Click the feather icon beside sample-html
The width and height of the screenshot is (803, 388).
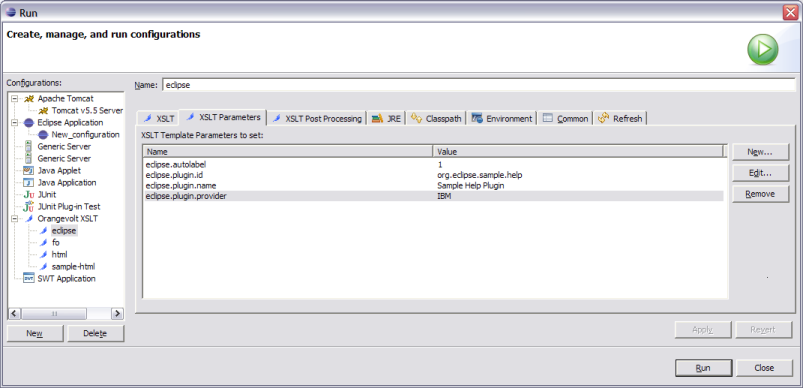point(44,267)
